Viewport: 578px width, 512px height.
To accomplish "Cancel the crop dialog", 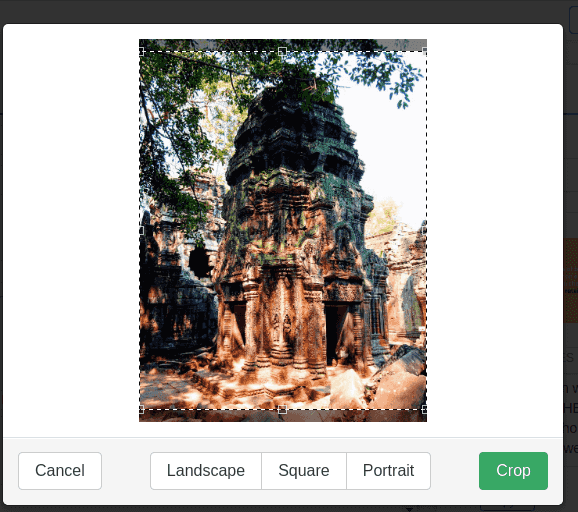I will point(60,471).
